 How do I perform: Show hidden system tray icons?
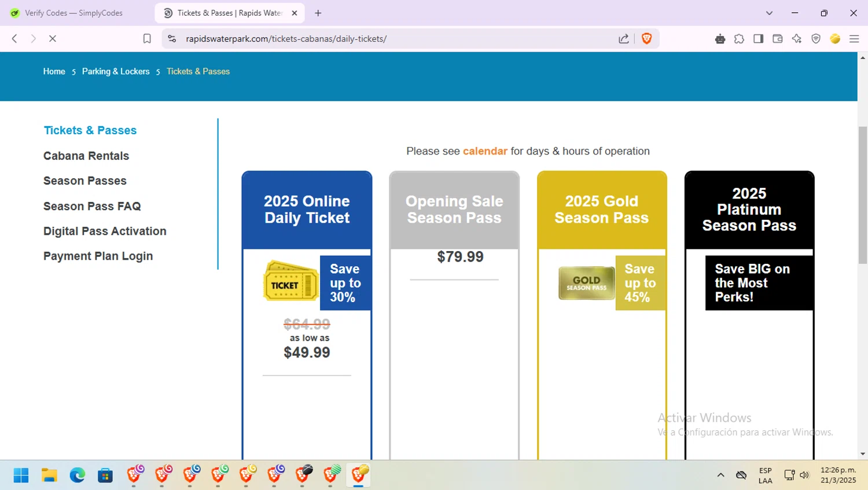point(720,475)
